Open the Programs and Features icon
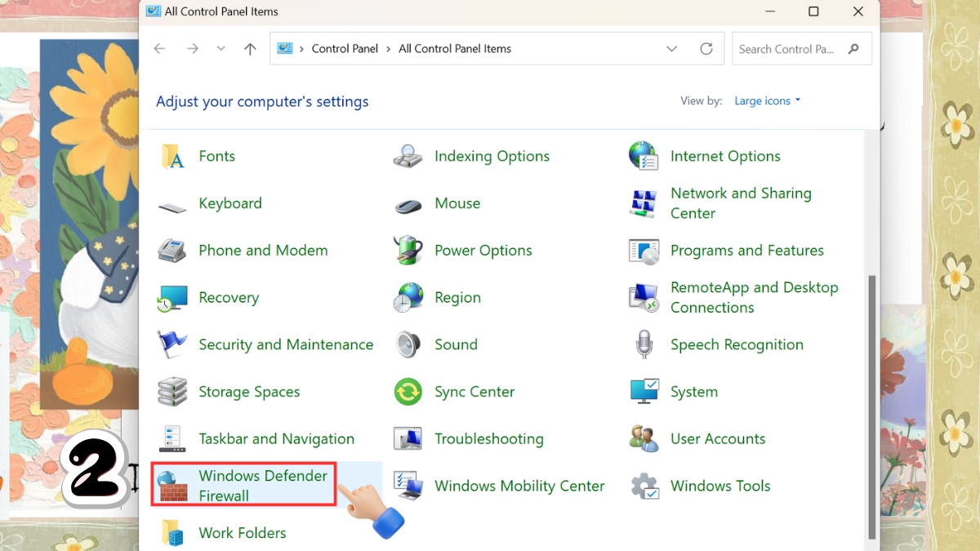Viewport: 980px width, 551px height. 644,251
